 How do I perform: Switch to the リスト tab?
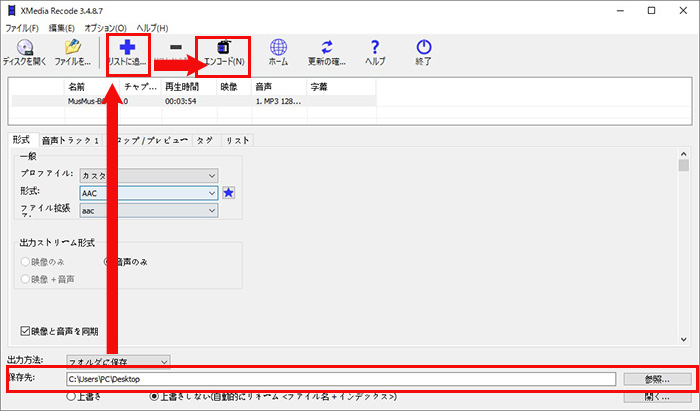pos(237,141)
